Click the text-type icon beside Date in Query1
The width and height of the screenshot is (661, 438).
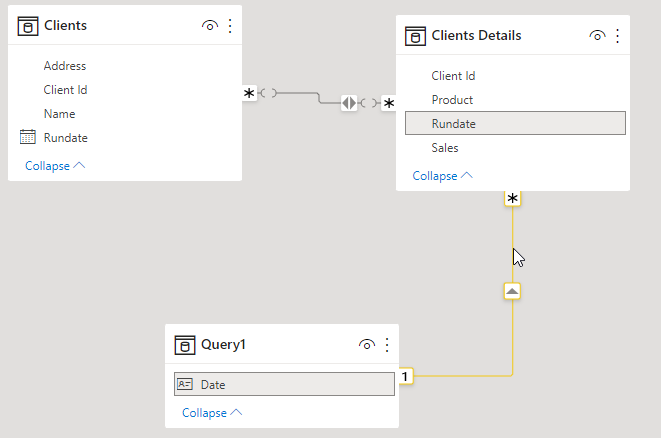pos(185,384)
